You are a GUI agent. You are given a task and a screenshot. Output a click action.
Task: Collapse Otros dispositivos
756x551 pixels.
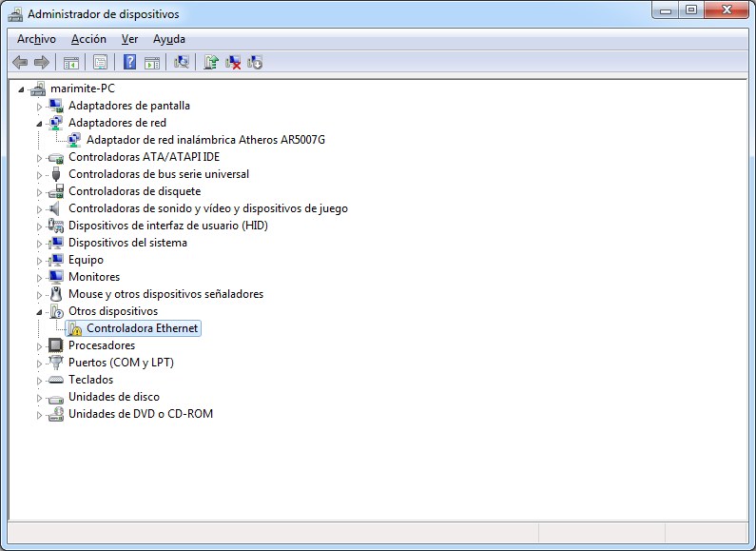pyautogui.click(x=39, y=312)
